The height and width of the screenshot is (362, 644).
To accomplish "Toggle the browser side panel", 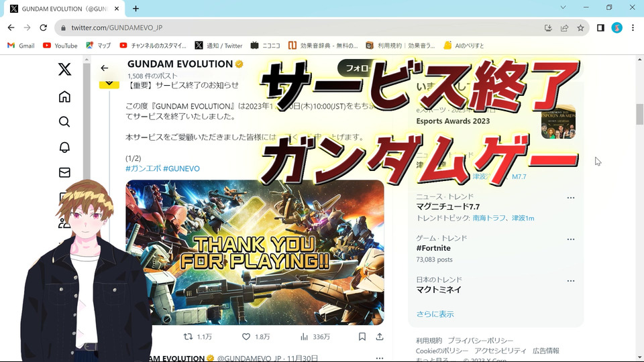I will (x=600, y=27).
